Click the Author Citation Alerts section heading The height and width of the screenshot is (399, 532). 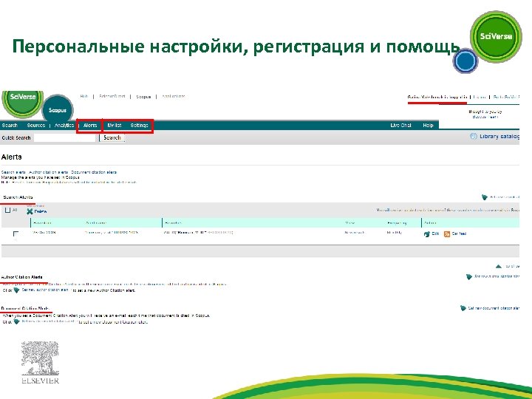(x=22, y=277)
